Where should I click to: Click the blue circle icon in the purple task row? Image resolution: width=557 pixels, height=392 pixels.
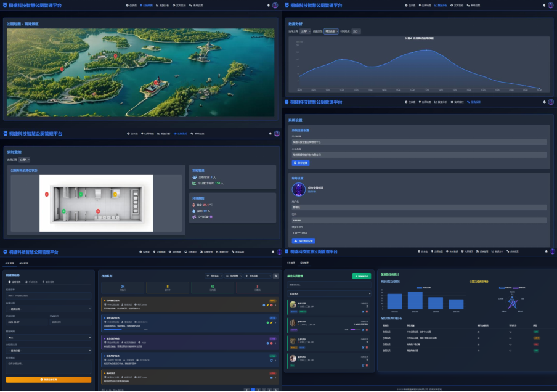click(x=268, y=343)
